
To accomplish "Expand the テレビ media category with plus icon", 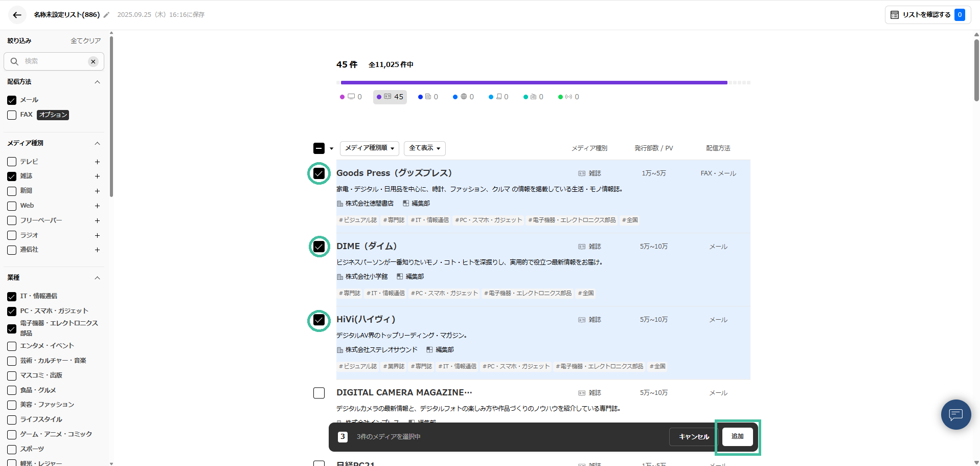I will pyautogui.click(x=97, y=162).
